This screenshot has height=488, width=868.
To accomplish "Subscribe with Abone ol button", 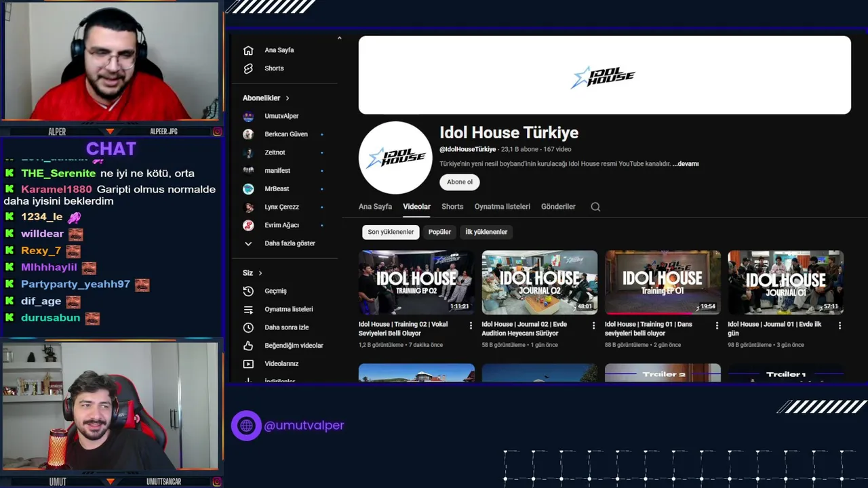I will click(460, 182).
